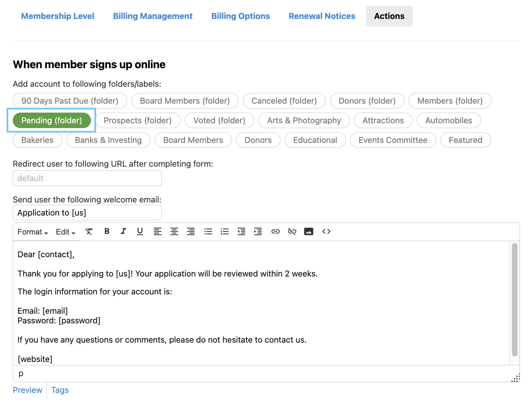The image size is (532, 406).
Task: Open the Format dropdown menu
Action: [33, 232]
